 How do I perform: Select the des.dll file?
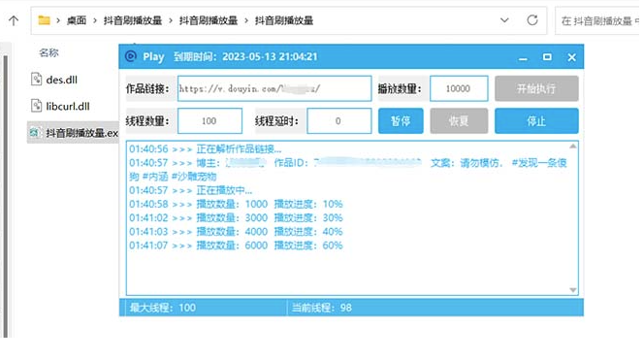[x=61, y=80]
